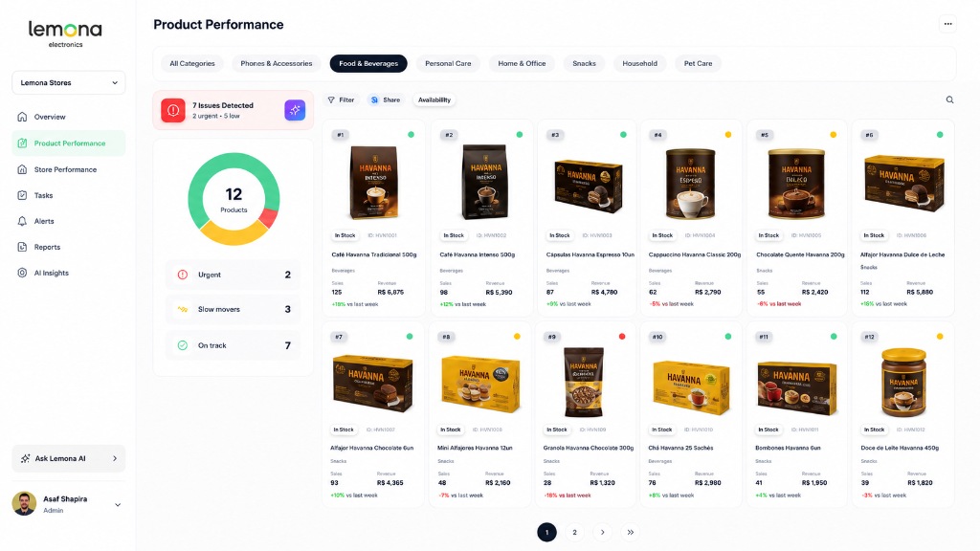Select the Phones & Accessories tab
This screenshot has width=980, height=551.
pyautogui.click(x=277, y=64)
